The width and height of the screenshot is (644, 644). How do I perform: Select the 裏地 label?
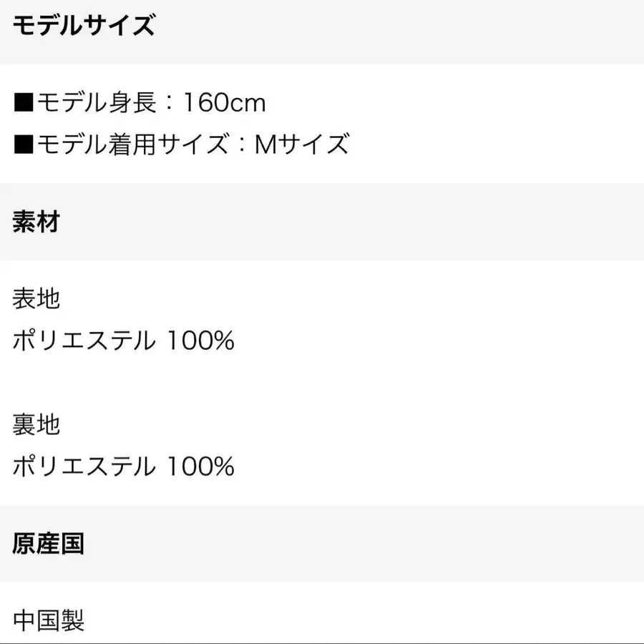(x=36, y=424)
